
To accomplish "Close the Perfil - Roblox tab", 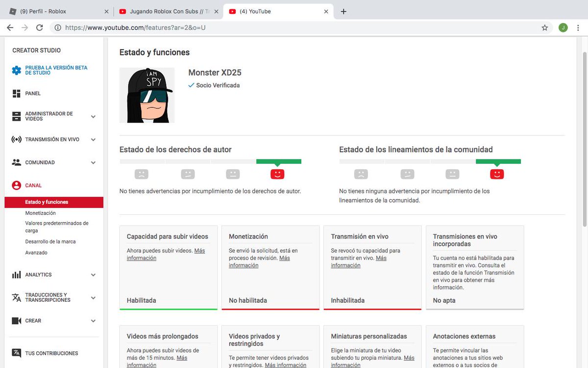I will pos(107,11).
